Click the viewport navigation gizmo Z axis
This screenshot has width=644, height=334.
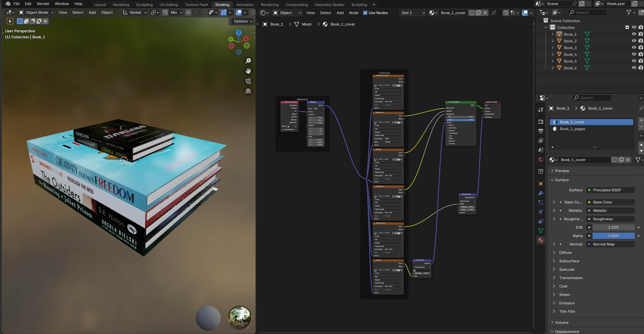tap(239, 33)
